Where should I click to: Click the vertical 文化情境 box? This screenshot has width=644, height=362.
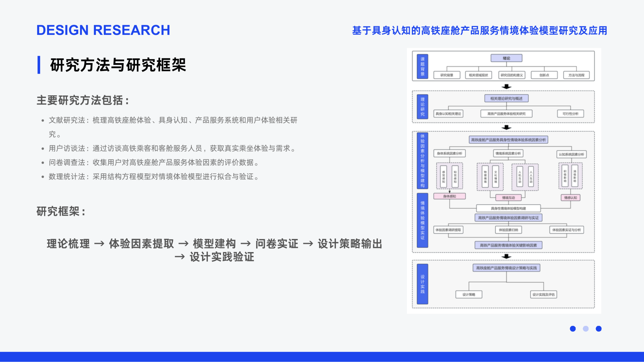[x=496, y=176]
